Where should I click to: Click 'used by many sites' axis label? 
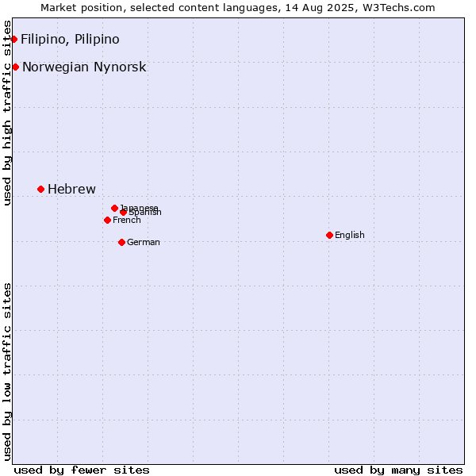[x=398, y=470]
